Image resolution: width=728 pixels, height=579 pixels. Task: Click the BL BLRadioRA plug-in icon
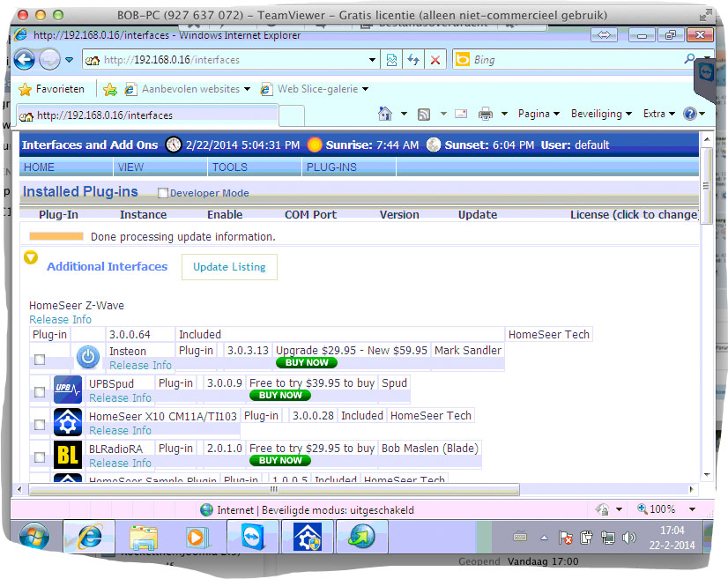tap(68, 455)
